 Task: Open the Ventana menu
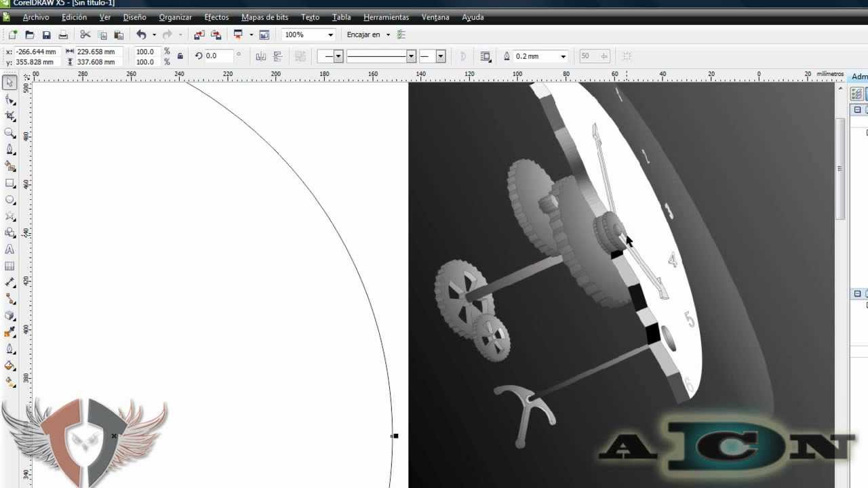tap(435, 17)
